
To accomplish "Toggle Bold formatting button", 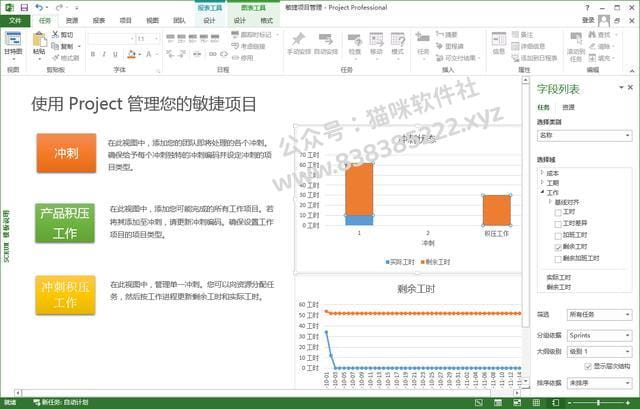I will pyautogui.click(x=93, y=54).
